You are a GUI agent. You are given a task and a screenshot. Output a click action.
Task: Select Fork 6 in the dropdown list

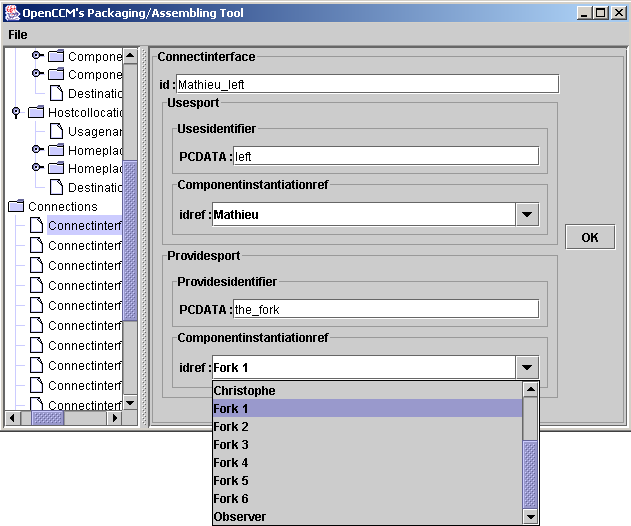367,499
